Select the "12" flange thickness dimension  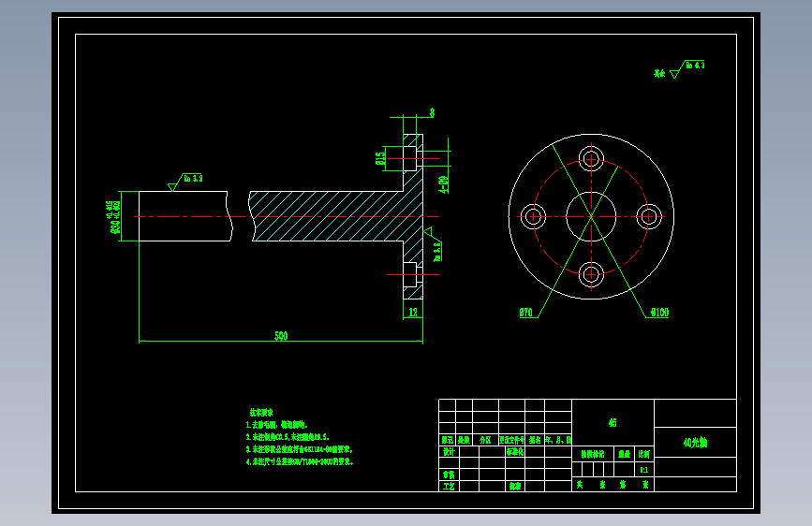coord(413,313)
